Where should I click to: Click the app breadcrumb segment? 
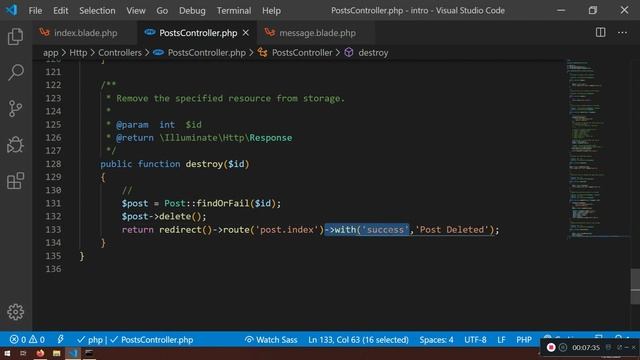click(x=51, y=53)
